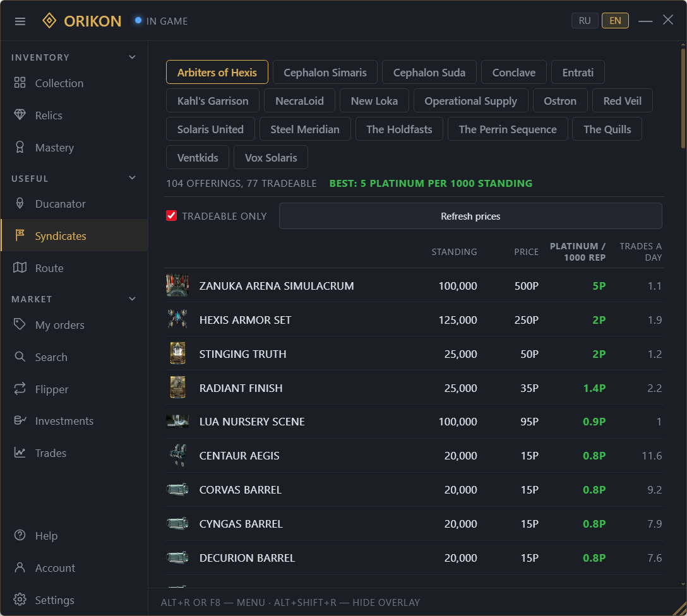687x616 pixels.
Task: Select the Conclave syndicate tab
Action: pos(513,72)
